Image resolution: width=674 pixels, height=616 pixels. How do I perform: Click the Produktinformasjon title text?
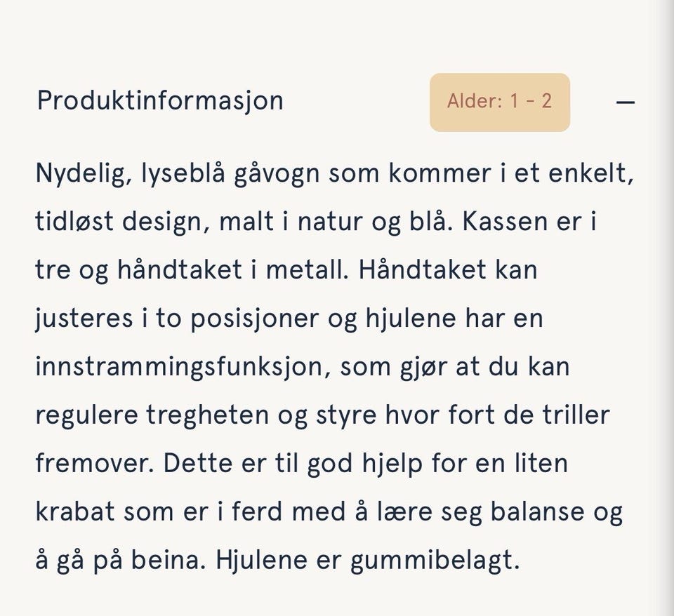pos(160,100)
